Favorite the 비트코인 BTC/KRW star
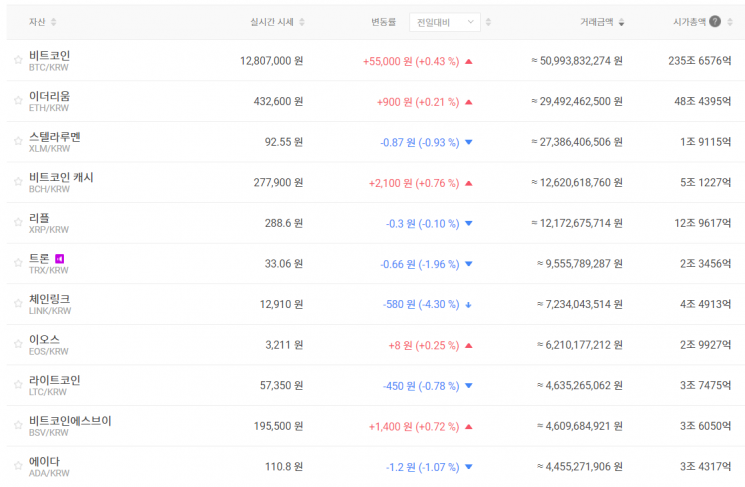The image size is (745, 487). (x=18, y=60)
